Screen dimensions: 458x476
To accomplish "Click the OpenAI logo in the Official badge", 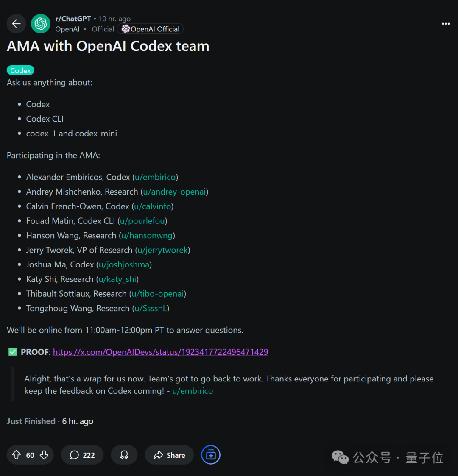I will coord(125,28).
